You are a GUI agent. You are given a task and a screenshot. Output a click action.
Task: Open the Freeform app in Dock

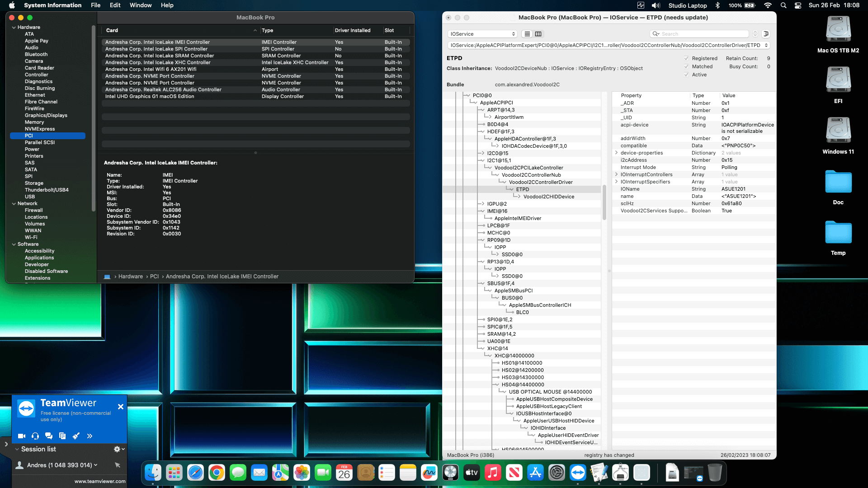(429, 473)
